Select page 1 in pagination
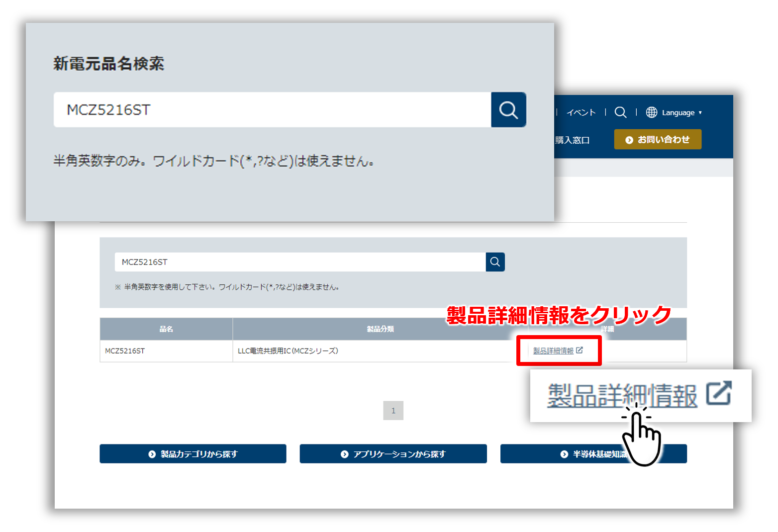778x532 pixels. click(x=393, y=411)
